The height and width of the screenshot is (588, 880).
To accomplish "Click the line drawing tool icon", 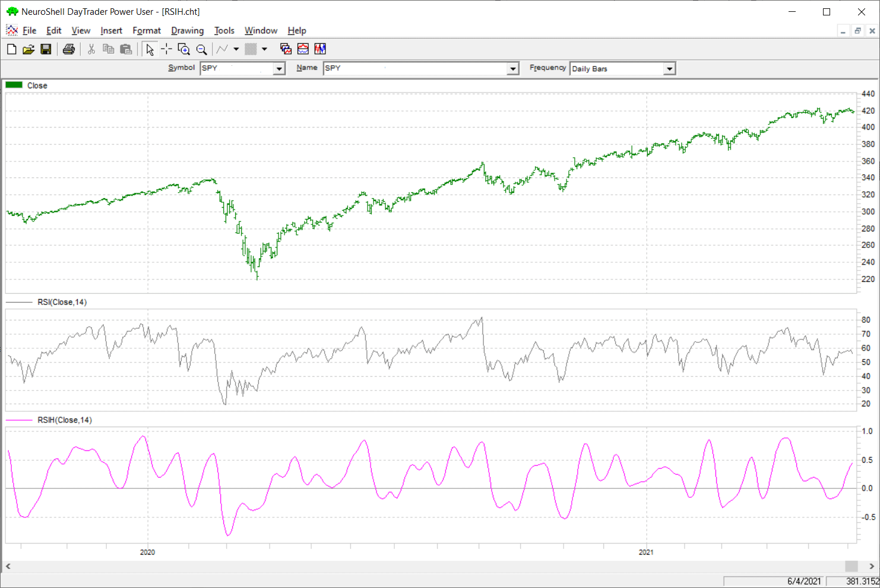I will click(223, 49).
